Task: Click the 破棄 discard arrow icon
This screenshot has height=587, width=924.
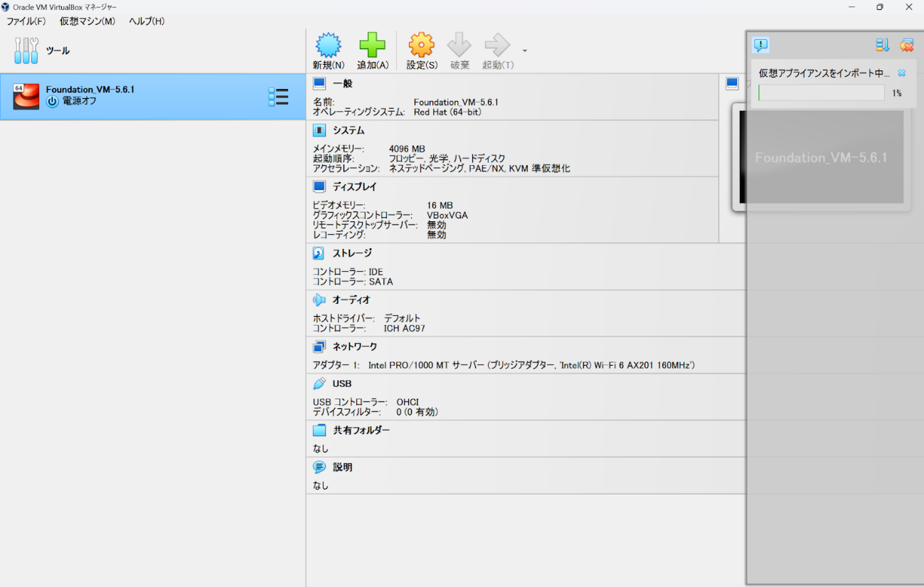Action: tap(460, 45)
